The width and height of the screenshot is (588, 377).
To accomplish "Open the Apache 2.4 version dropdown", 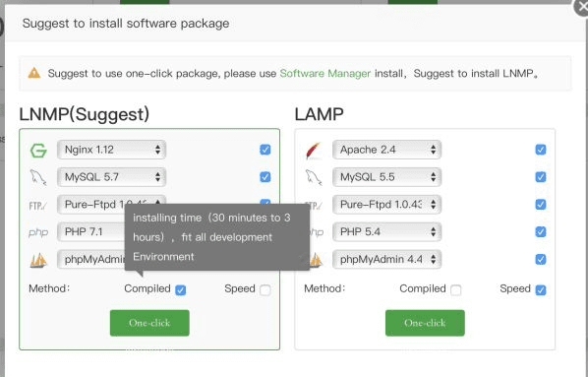I will point(386,150).
